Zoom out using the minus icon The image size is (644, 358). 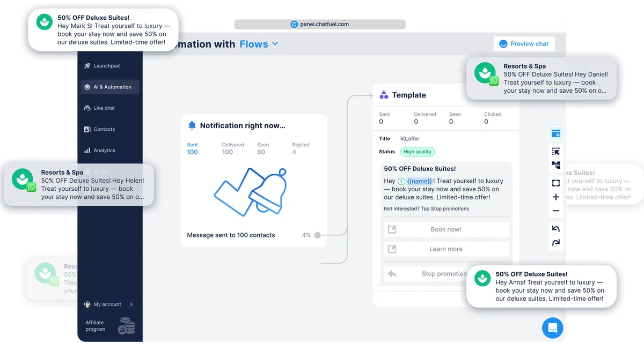(556, 211)
